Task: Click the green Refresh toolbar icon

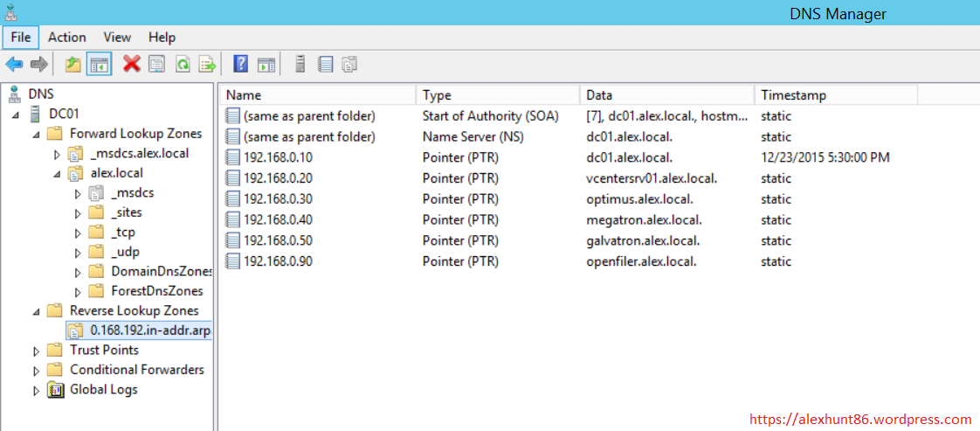Action: point(183,64)
